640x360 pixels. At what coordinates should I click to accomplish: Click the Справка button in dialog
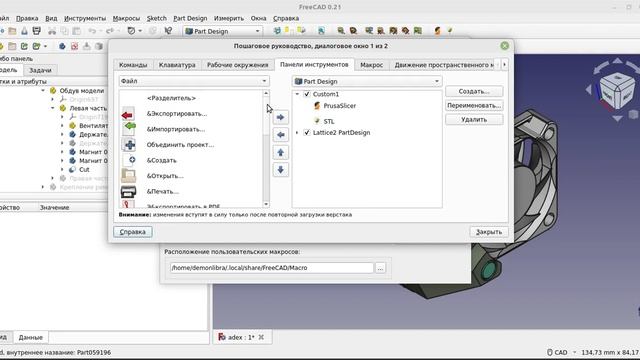tap(133, 232)
